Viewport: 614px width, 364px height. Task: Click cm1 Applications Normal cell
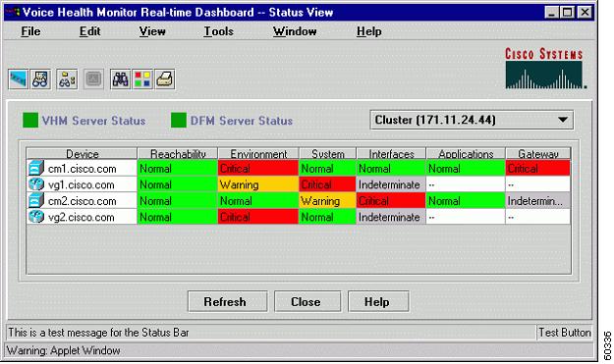(466, 168)
